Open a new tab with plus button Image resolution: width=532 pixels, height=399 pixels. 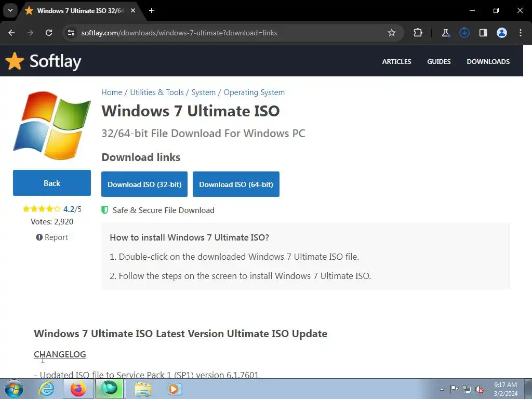152,10
